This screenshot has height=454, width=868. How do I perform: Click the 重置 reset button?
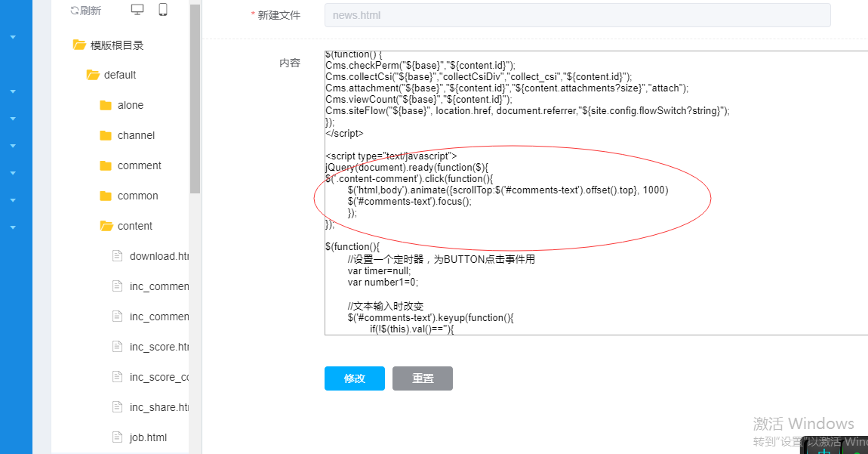pos(423,378)
